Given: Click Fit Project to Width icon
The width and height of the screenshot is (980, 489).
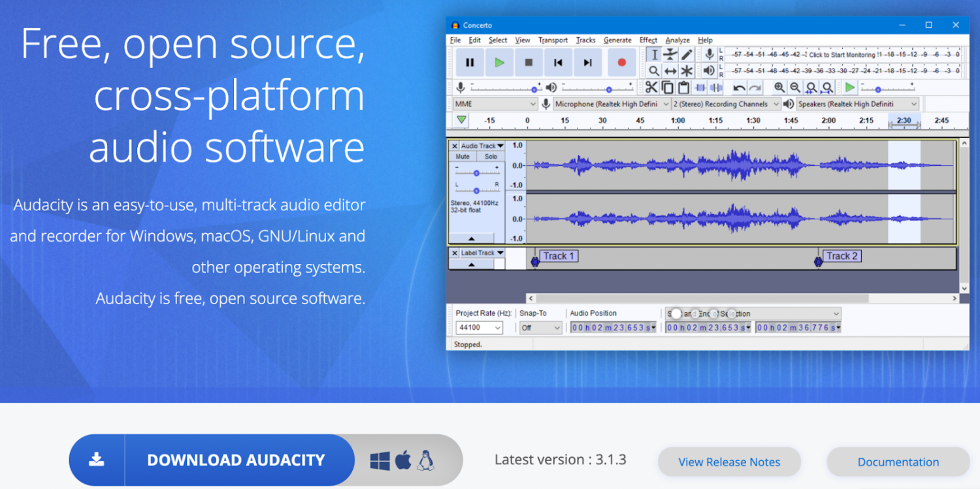Looking at the screenshot, I should (x=827, y=87).
